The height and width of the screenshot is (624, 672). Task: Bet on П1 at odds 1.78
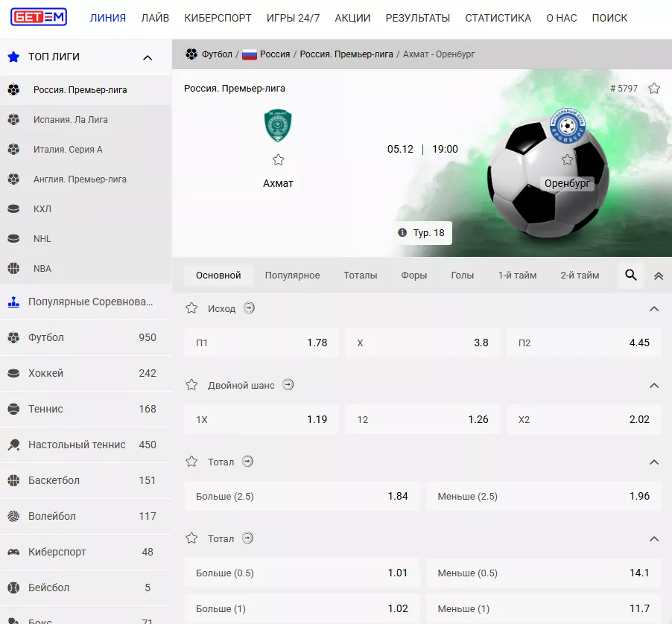[x=261, y=343]
